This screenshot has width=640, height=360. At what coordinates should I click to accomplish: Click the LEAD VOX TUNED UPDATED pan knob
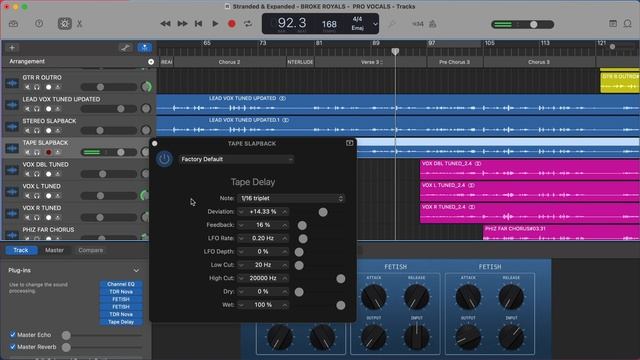tap(146, 109)
